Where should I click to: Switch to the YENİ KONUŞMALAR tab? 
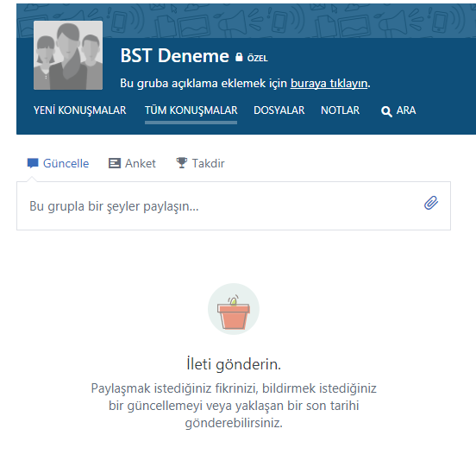(79, 110)
